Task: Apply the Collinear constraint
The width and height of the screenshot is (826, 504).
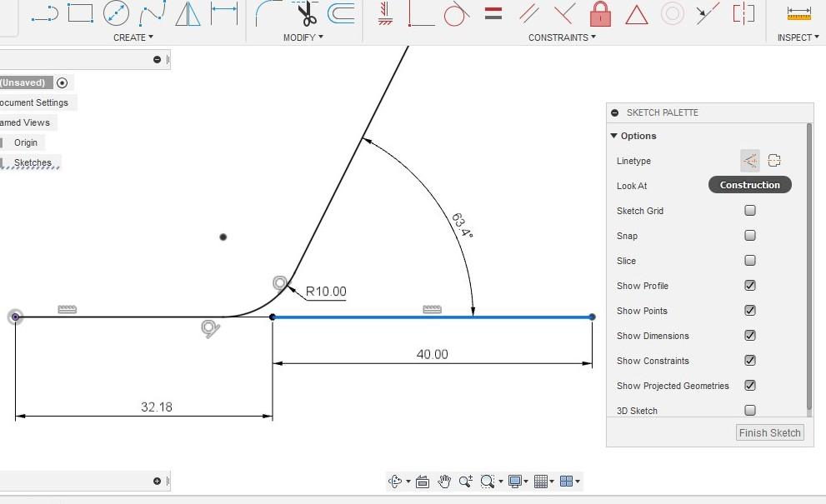Action: click(x=708, y=13)
